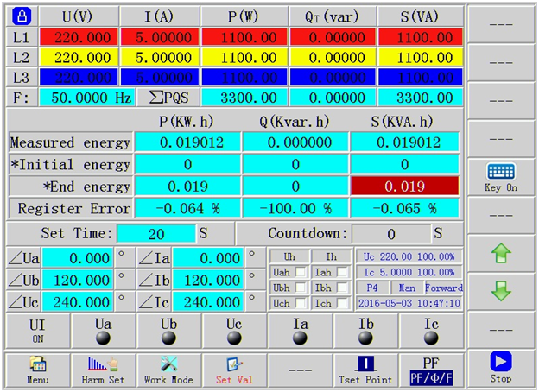
Task: Click the Set Time field showing 20
Action: point(156,234)
